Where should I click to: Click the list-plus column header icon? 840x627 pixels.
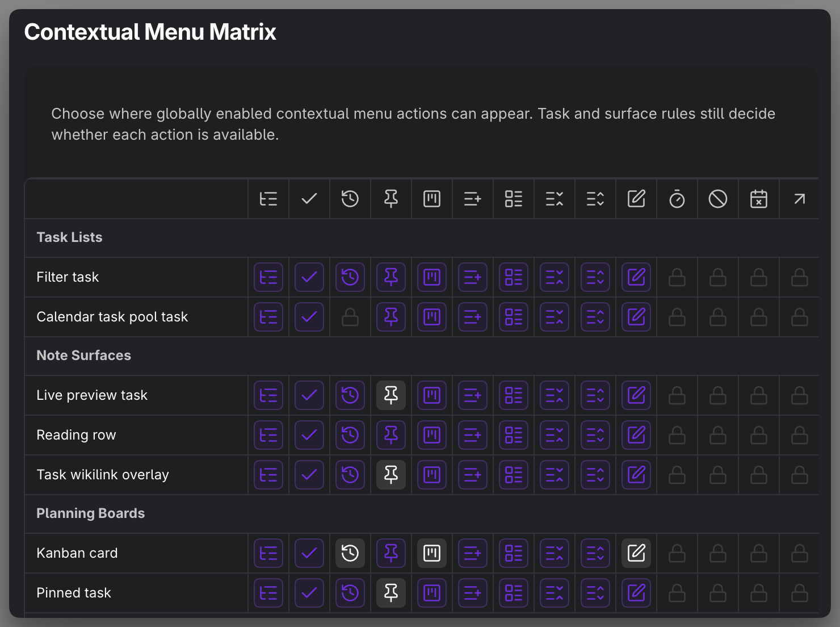point(473,199)
